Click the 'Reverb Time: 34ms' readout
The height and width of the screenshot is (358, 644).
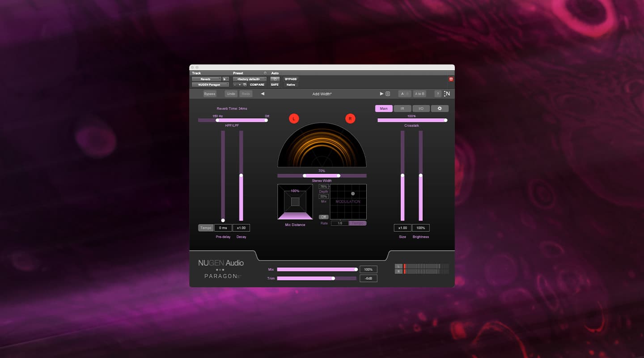[232, 109]
